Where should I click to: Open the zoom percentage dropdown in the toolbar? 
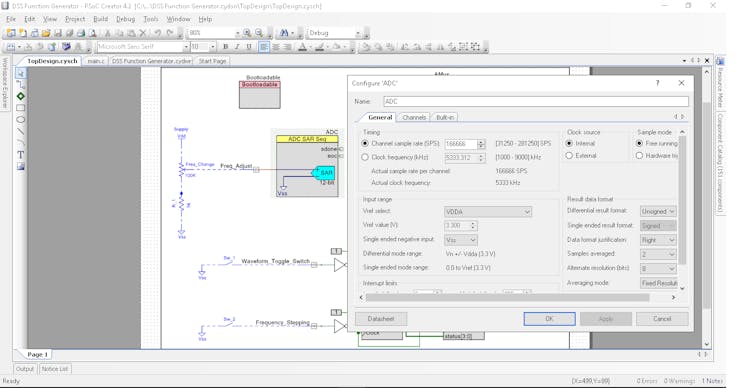point(237,33)
